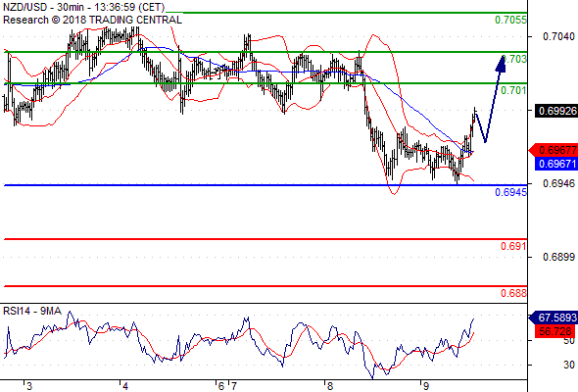Click the red 0.688 support label
This screenshot has height=392, width=578.
(513, 293)
